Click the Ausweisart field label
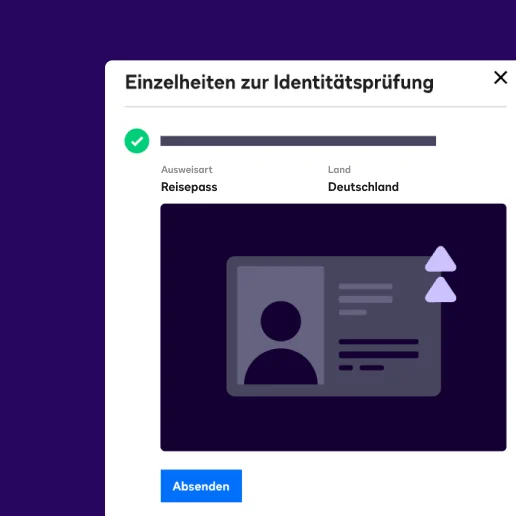 coord(187,170)
